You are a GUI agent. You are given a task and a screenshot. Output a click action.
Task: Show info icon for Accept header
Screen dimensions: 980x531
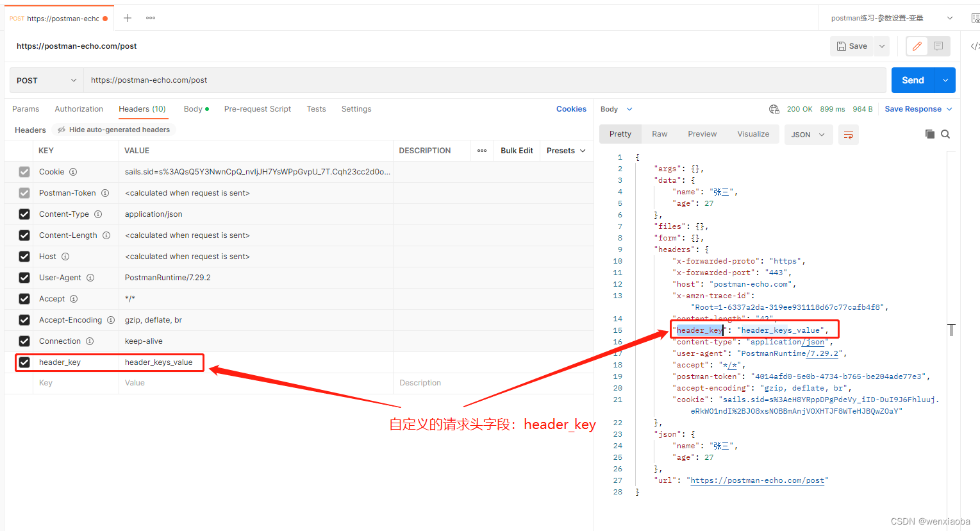tap(74, 299)
